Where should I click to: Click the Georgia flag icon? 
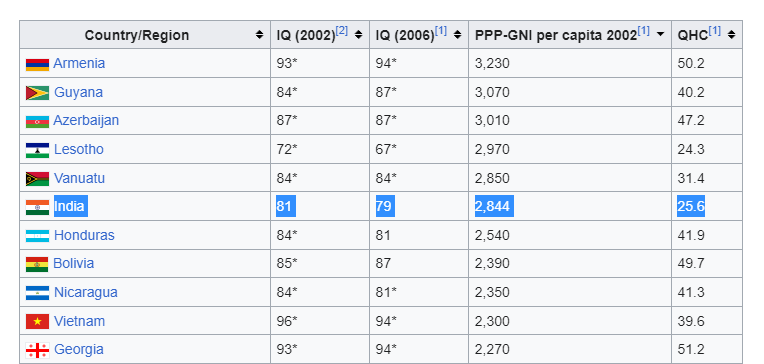(x=38, y=350)
